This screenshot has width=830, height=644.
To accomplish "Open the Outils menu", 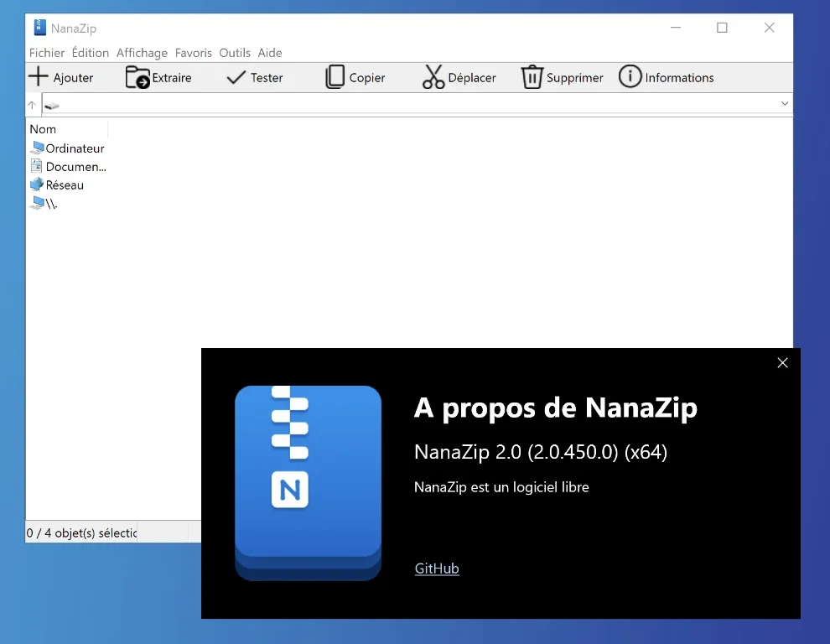I will pos(235,53).
